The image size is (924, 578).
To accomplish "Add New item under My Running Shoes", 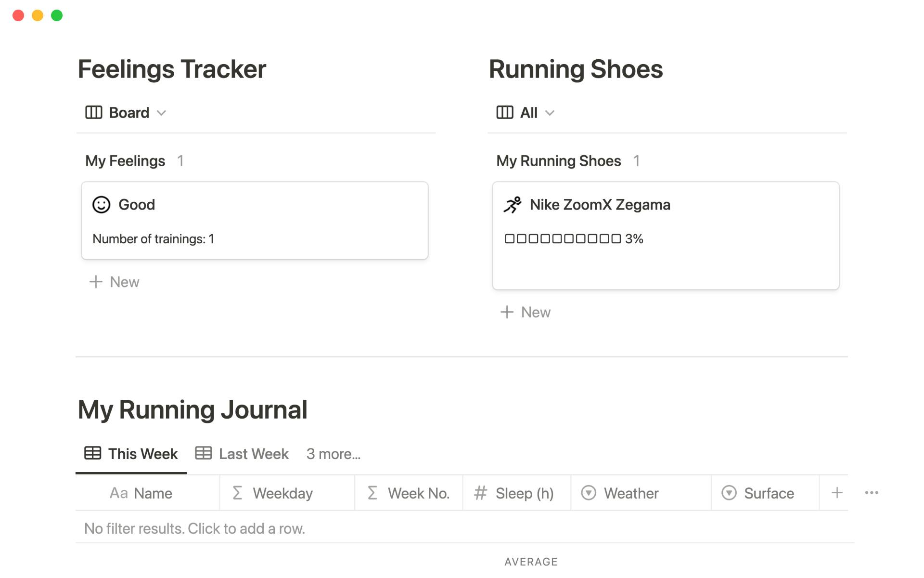I will (x=526, y=312).
